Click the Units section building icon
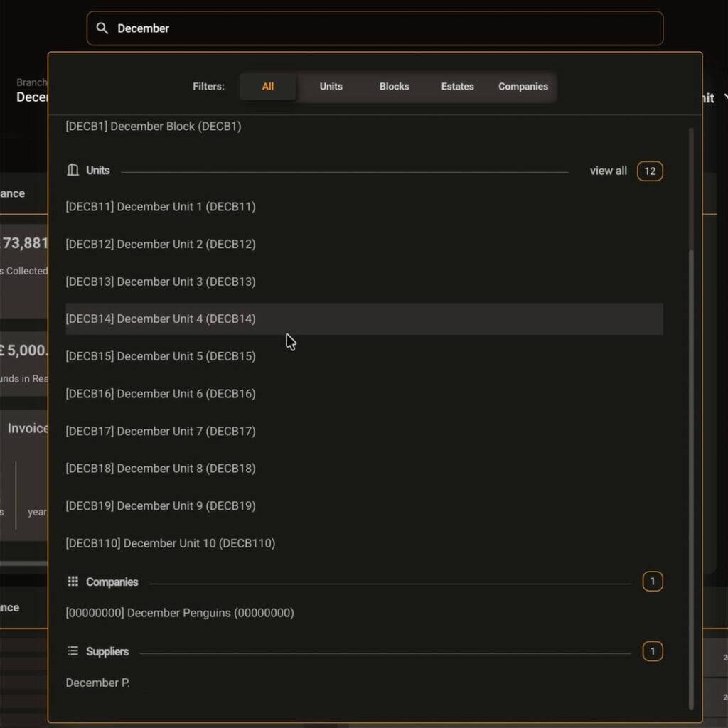This screenshot has width=728, height=728. point(73,171)
